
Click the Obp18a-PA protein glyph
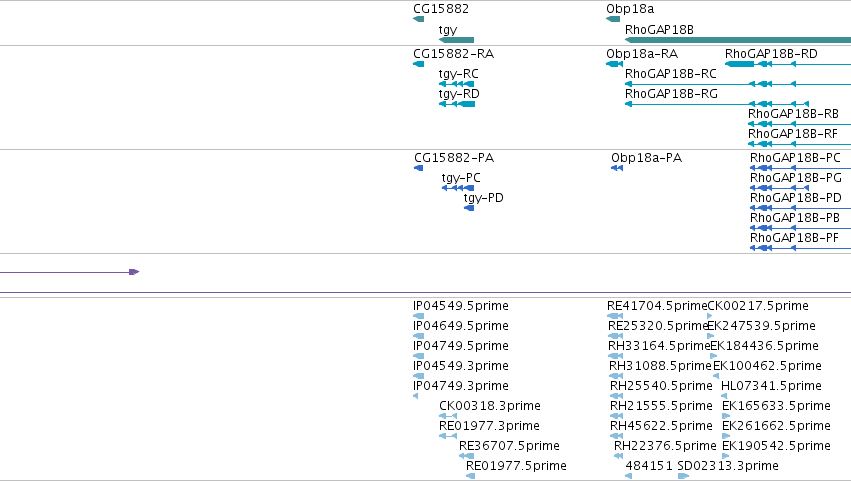(617, 168)
